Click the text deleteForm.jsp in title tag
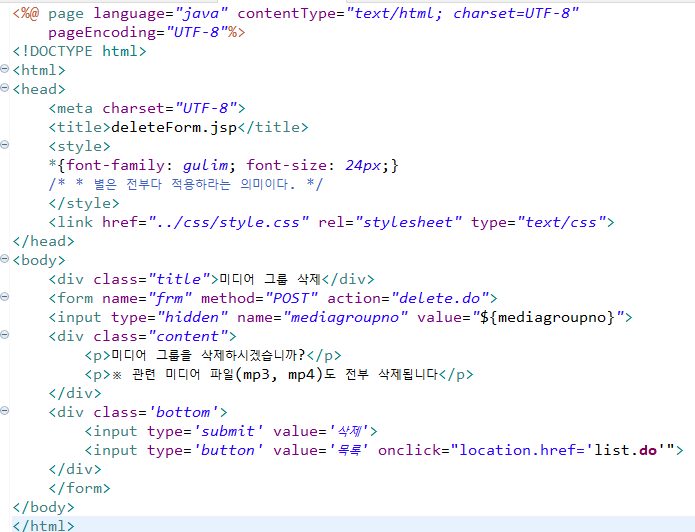695x532 pixels. 174,128
